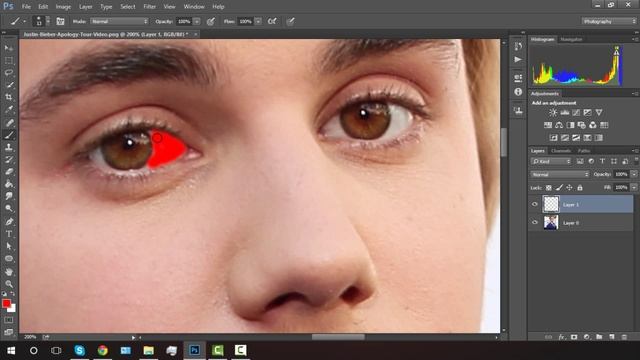The image size is (640, 360).
Task: Click the background white color swatch
Action: tap(13, 309)
